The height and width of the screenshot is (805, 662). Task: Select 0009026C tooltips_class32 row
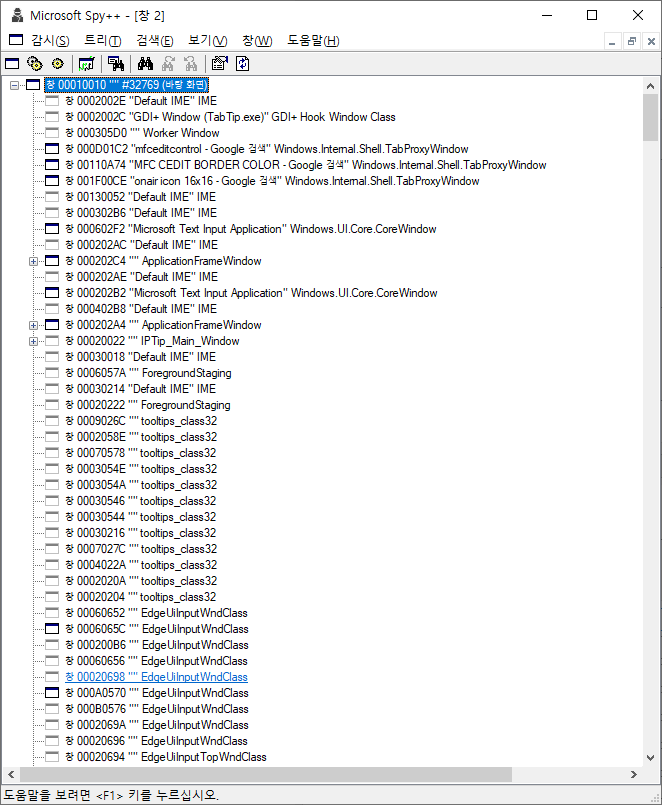tap(141, 421)
